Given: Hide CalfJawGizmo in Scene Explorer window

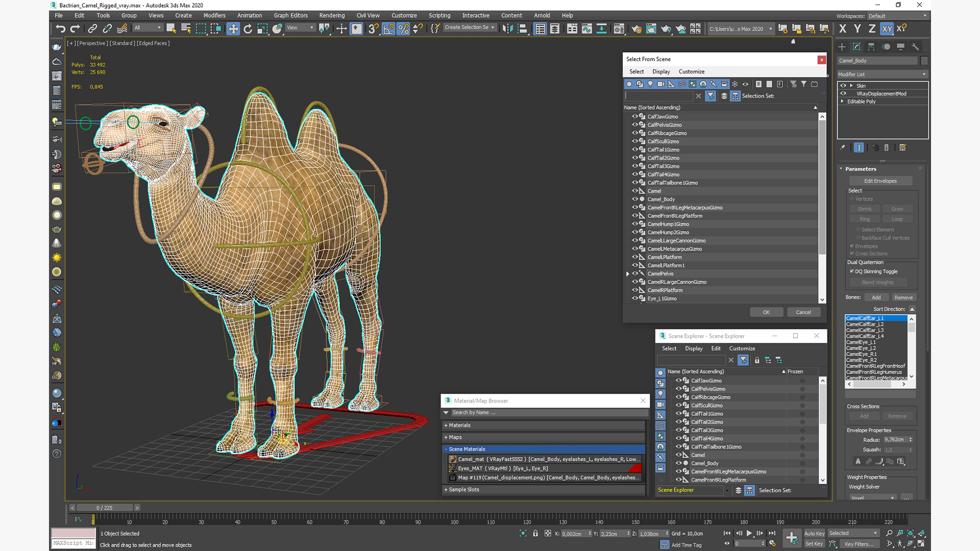Looking at the screenshot, I should coord(679,381).
